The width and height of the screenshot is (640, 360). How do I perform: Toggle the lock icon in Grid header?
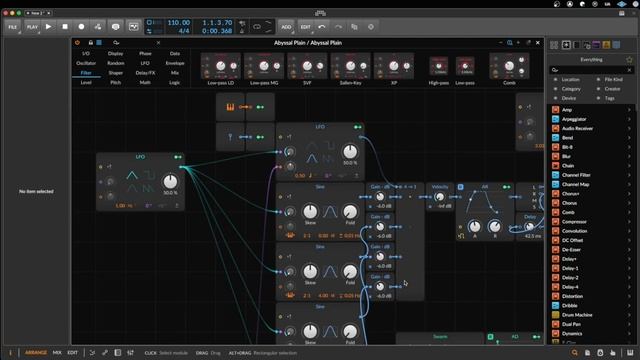[91, 42]
